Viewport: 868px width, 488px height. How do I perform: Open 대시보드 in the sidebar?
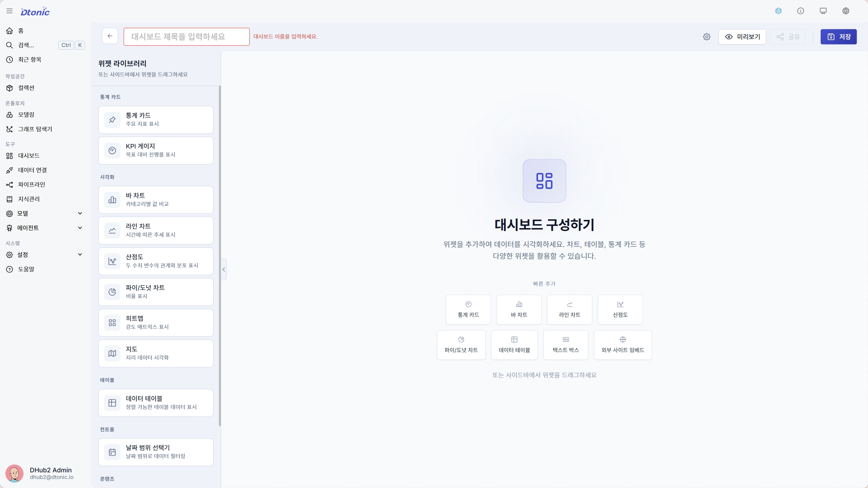point(45,156)
